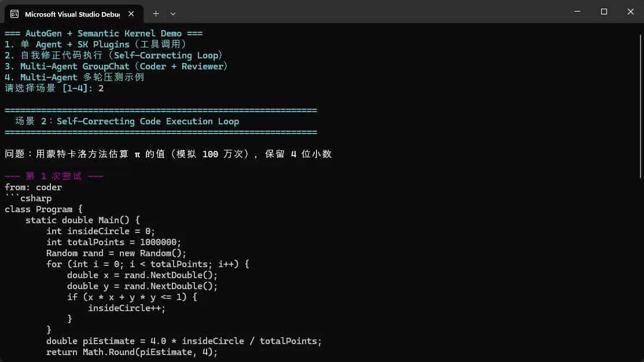Click the AutoGen + Semantic Kernel Demo header

click(104, 34)
